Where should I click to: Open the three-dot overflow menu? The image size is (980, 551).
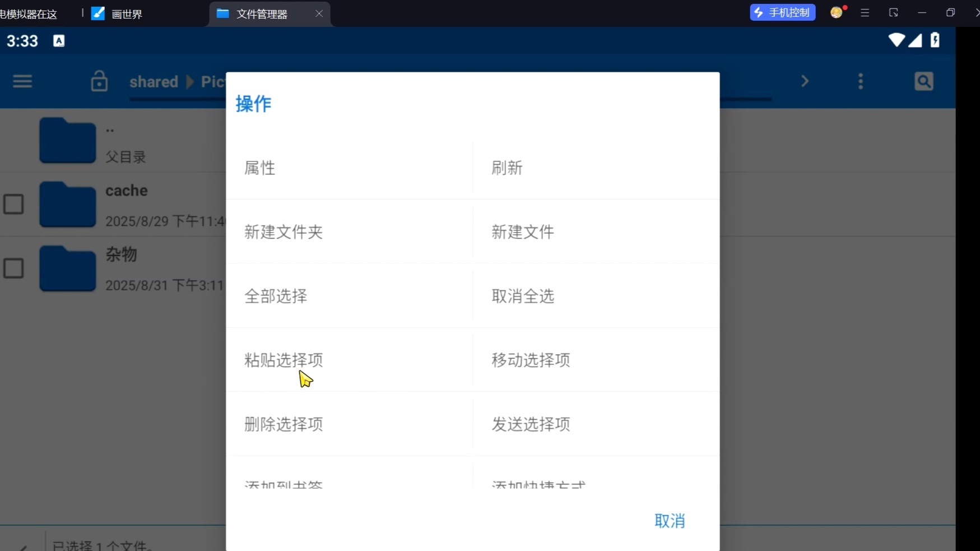(x=861, y=81)
